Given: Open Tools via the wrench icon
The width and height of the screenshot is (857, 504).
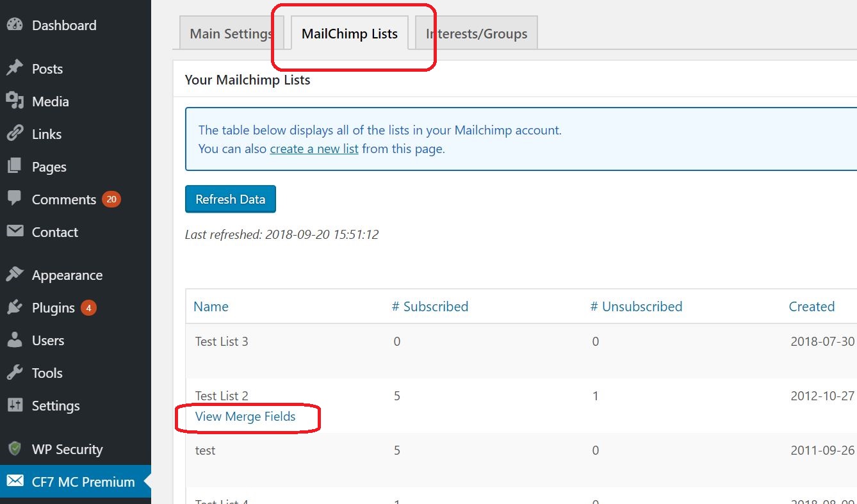Looking at the screenshot, I should pyautogui.click(x=14, y=373).
